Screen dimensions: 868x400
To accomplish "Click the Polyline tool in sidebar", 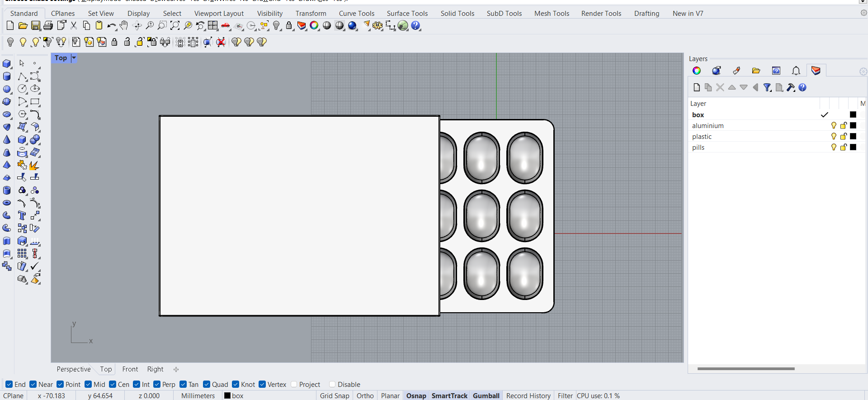I will coord(22,76).
